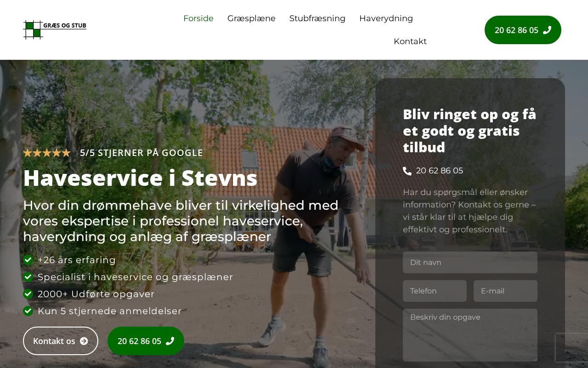Click the phone icon beside form number
The width and height of the screenshot is (588, 368).
[407, 171]
